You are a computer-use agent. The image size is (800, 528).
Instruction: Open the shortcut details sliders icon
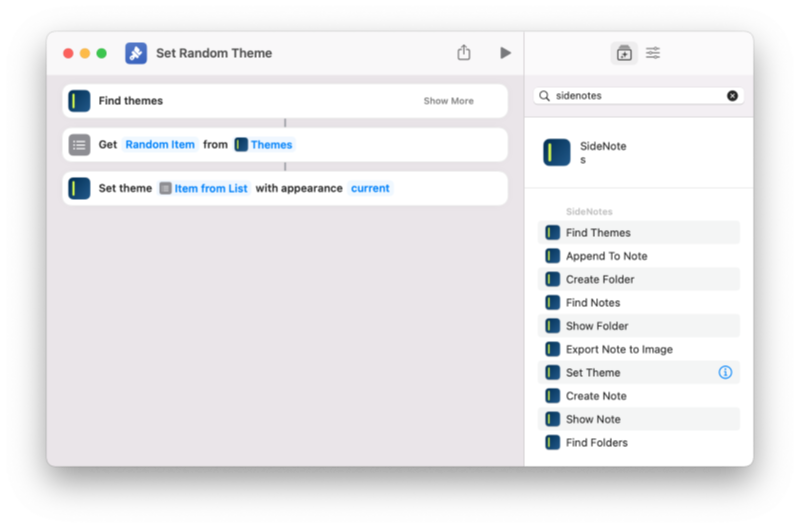(x=653, y=53)
